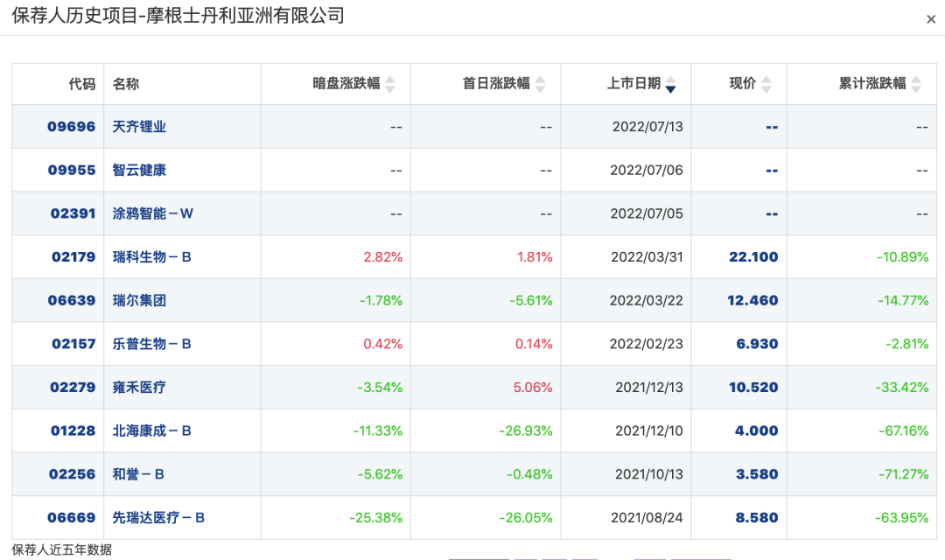Click current price 12.460
Screen dimensions: 945x560
click(752, 300)
